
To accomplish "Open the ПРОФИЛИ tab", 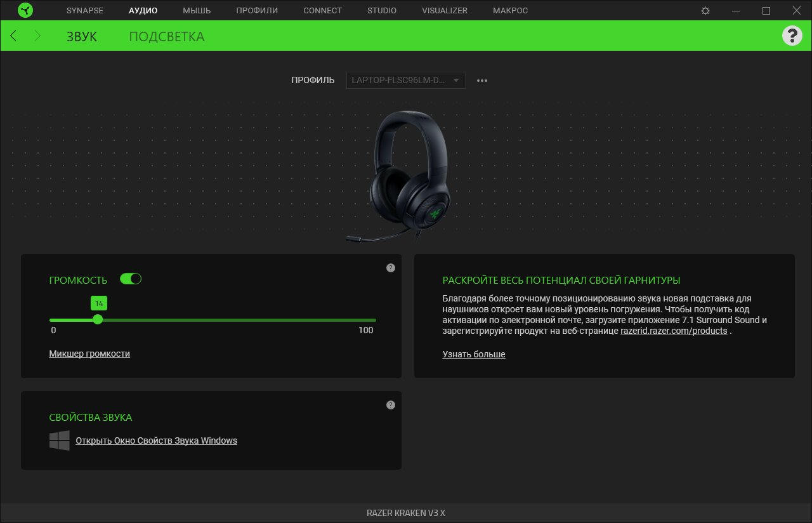I will pos(257,11).
